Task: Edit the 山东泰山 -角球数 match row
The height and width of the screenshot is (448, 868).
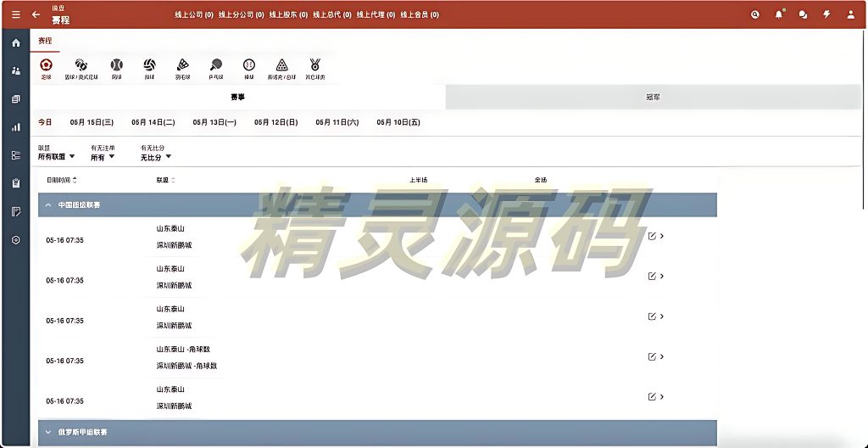Action: coord(652,356)
